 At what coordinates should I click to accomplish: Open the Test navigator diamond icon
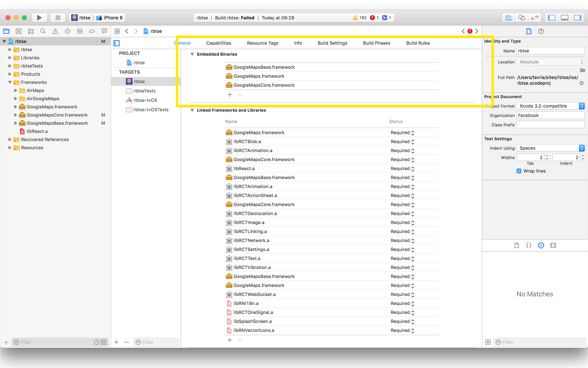(x=67, y=31)
